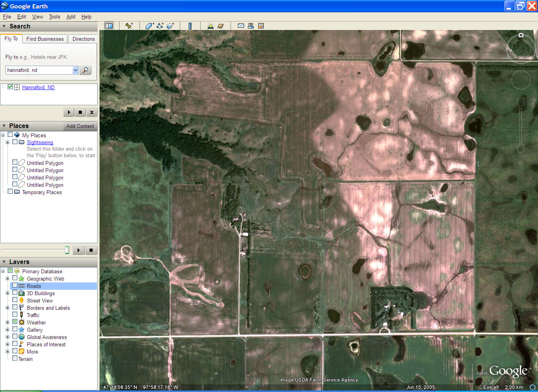
Task: Collapse the Places panel triangle
Action: click(4, 126)
